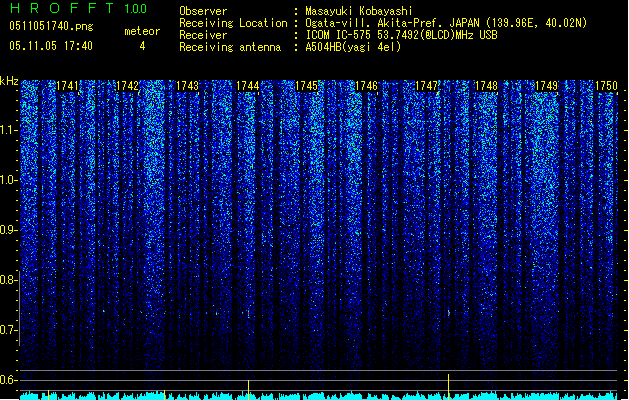Screen dimensions: 629x400
Task: Select receiver text ICOM IC-575 53.7492 MHz USB
Action: (x=401, y=35)
